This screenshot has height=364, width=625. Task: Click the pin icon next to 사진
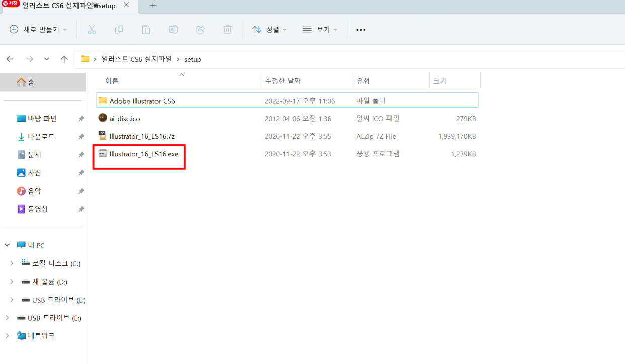(81, 173)
